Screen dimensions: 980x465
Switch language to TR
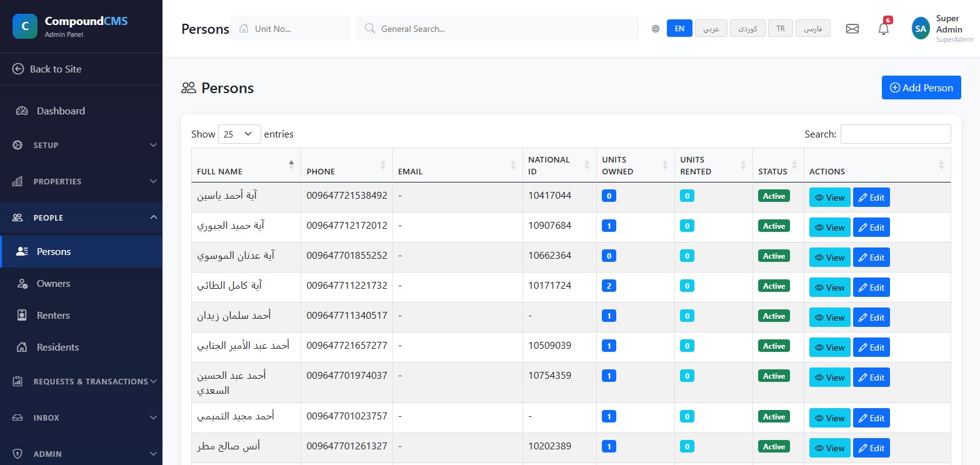point(780,29)
